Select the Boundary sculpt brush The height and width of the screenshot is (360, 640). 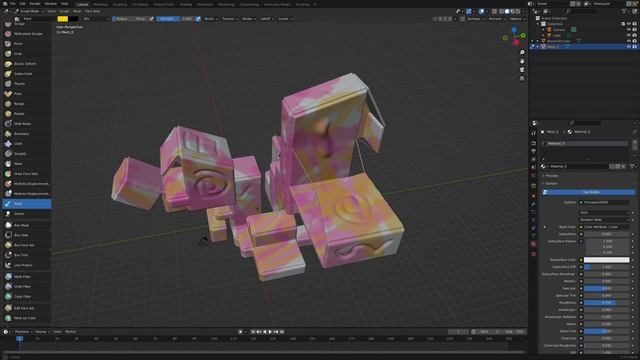point(27,134)
